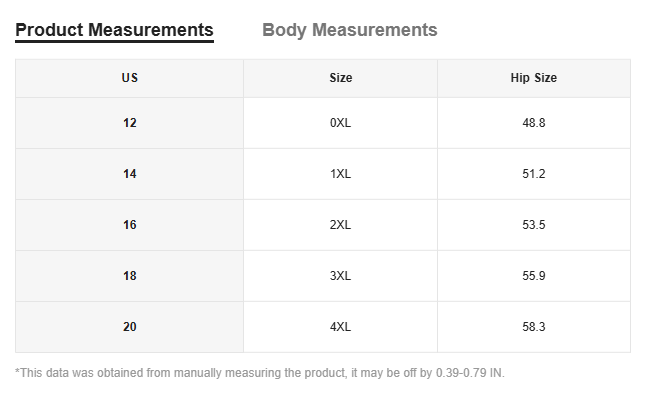
Task: Click the 2XL size cell
Action: point(340,225)
